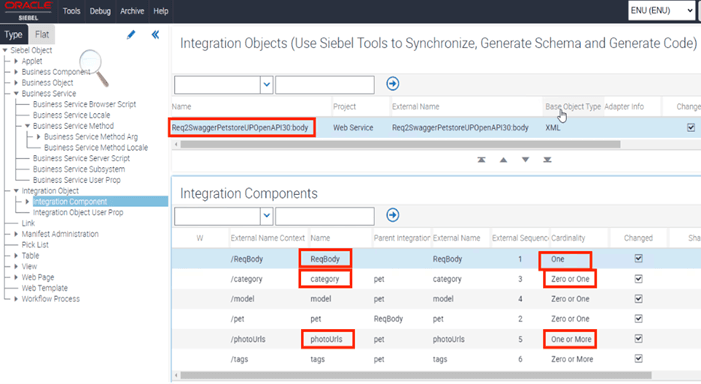Expand the Workflow Process tree node
The width and height of the screenshot is (701, 384).
point(16,299)
